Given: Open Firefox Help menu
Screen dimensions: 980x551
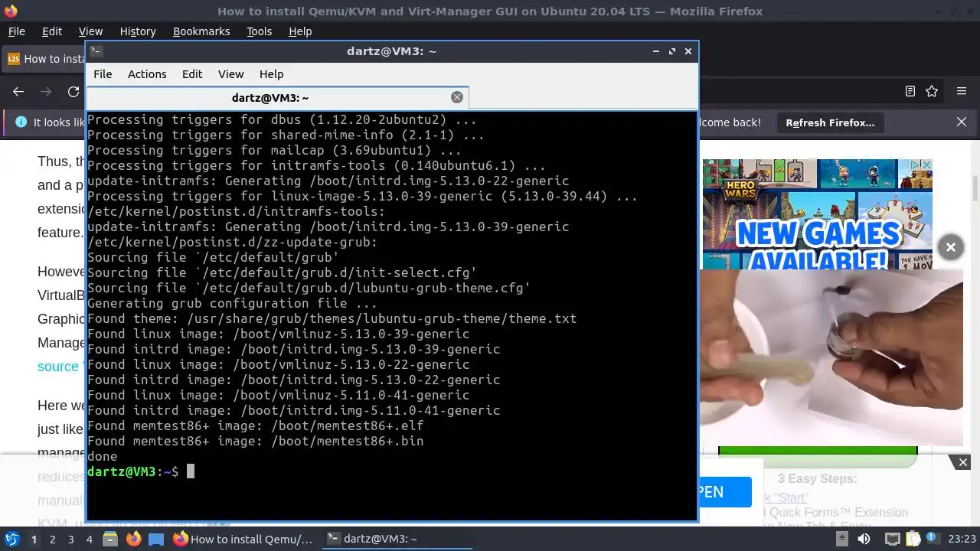Looking at the screenshot, I should [300, 31].
